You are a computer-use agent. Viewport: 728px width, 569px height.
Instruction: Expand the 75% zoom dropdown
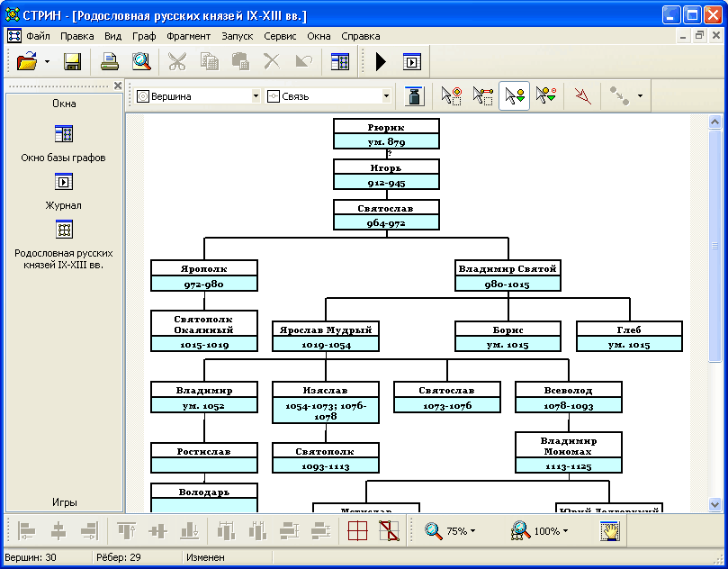[473, 532]
